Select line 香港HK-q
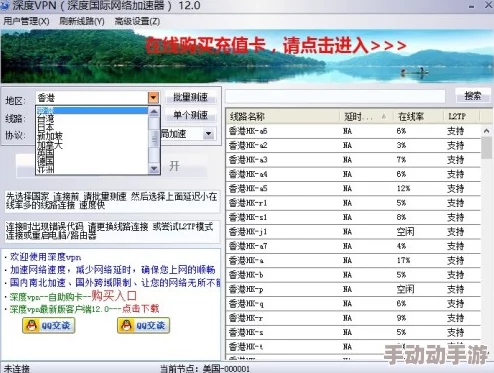 (353, 303)
